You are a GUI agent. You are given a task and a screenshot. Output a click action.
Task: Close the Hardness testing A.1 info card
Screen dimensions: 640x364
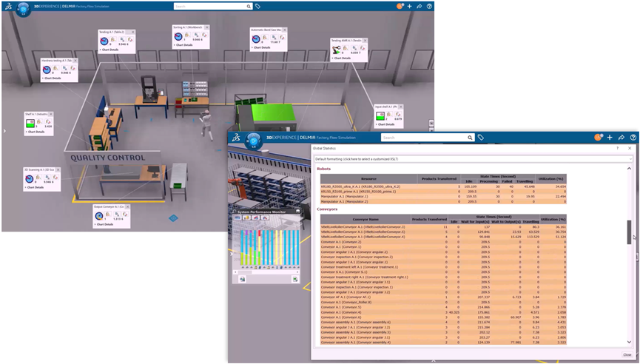[76, 61]
